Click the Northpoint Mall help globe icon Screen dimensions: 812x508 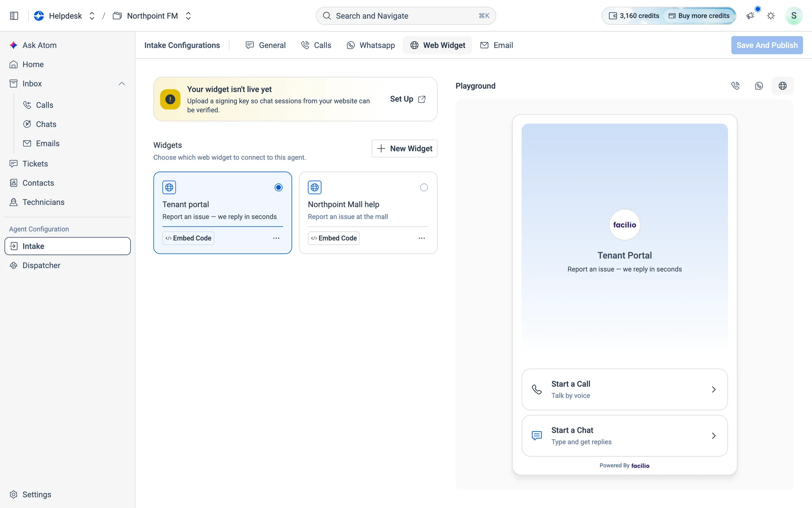315,187
